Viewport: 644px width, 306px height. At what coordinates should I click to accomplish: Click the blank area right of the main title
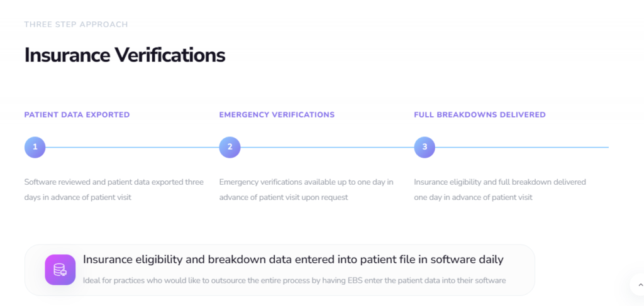coord(409,55)
